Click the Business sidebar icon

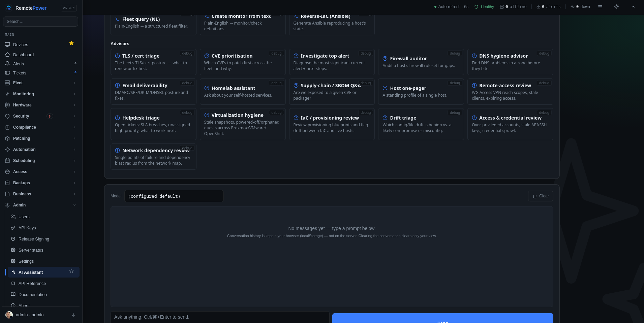click(7, 194)
